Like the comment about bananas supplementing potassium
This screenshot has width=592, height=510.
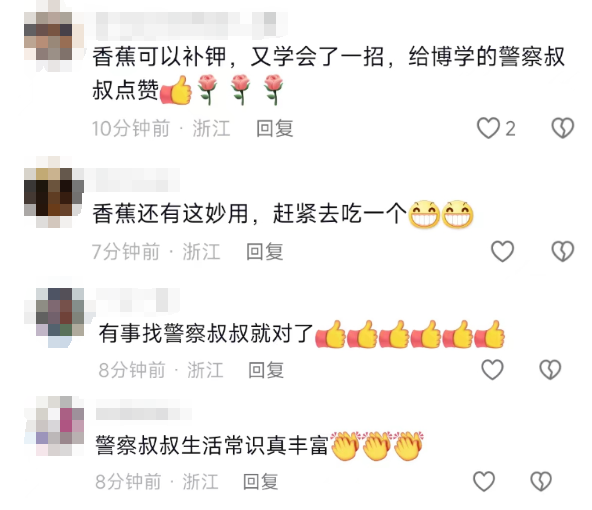coord(488,128)
